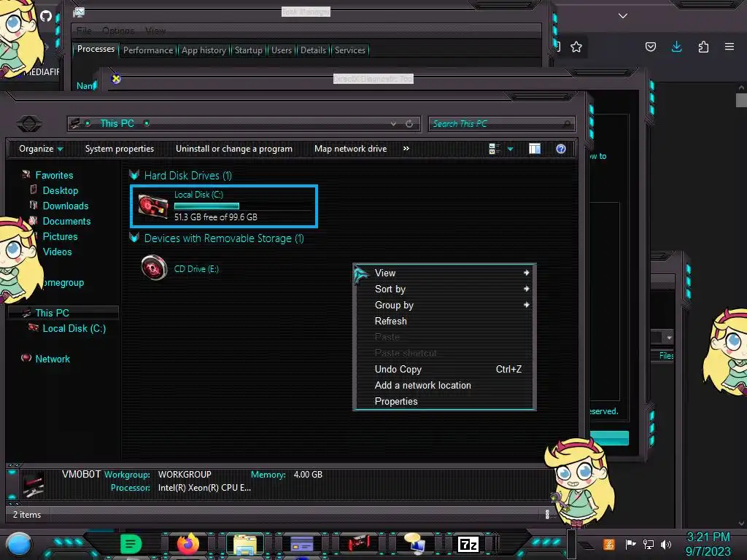
Task: Collapse the Hard Disk Drives group
Action: point(134,175)
